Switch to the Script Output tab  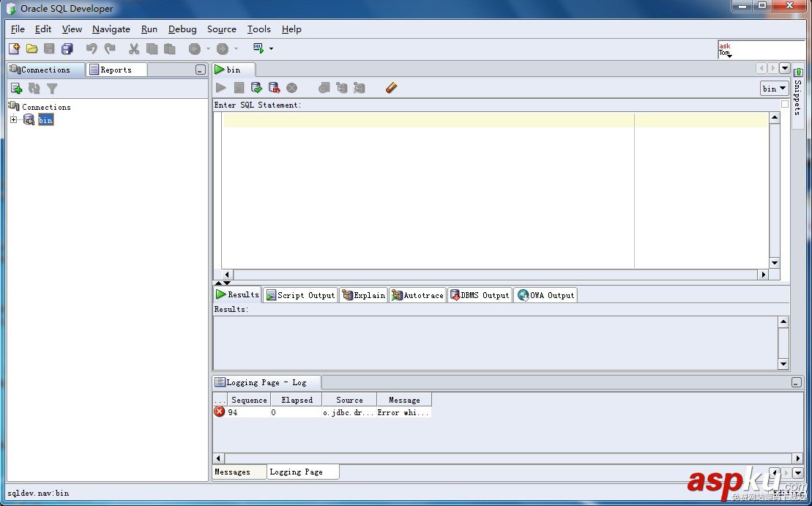coord(300,295)
